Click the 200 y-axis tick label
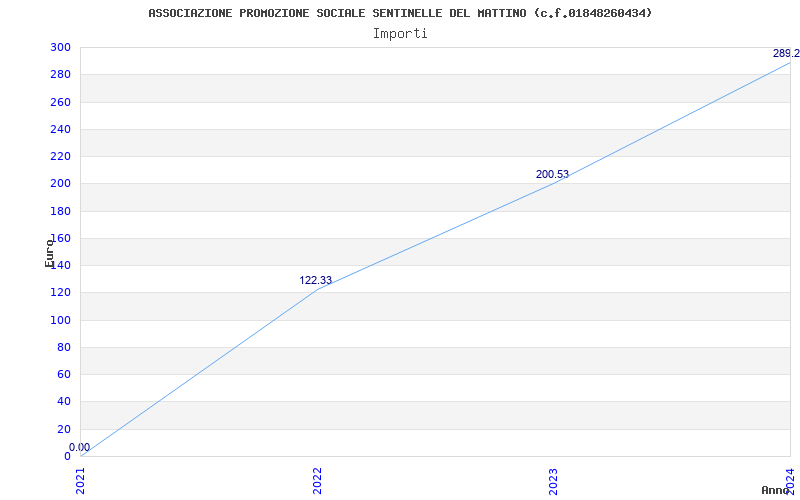 pos(61,184)
